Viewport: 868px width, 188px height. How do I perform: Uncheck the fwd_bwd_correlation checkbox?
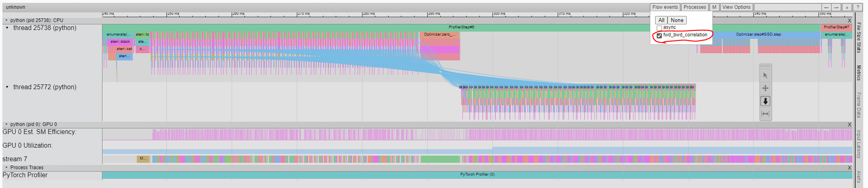659,36
